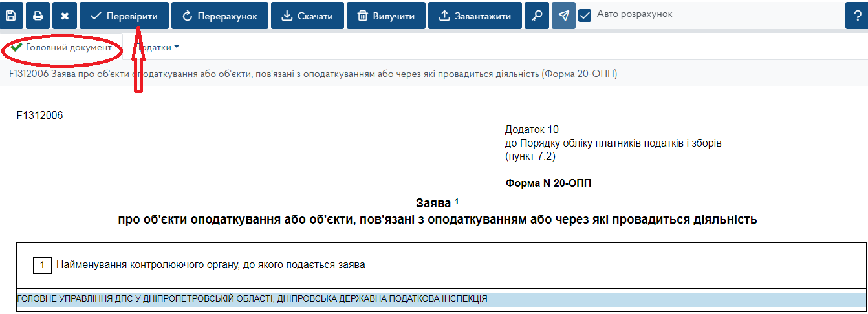The height and width of the screenshot is (314, 868).
Task: Click the Скачати download button
Action: [307, 16]
